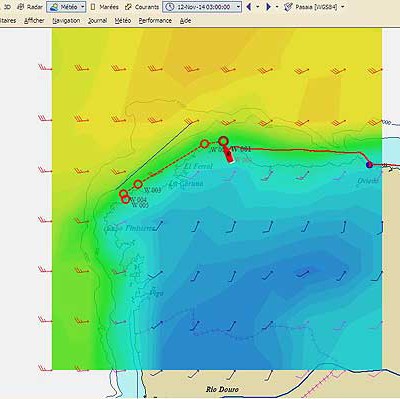
Task: Click the blue route start marker near Oviedo
Action: (369, 164)
